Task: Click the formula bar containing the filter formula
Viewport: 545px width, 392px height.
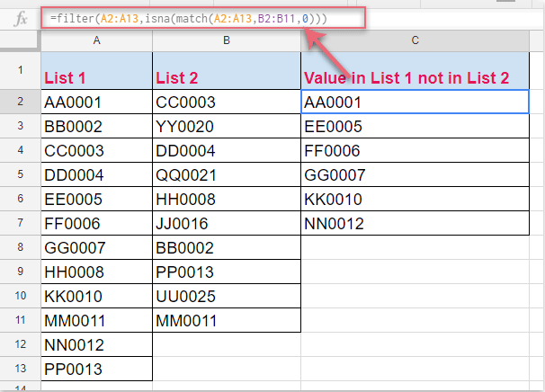Action: pos(203,18)
